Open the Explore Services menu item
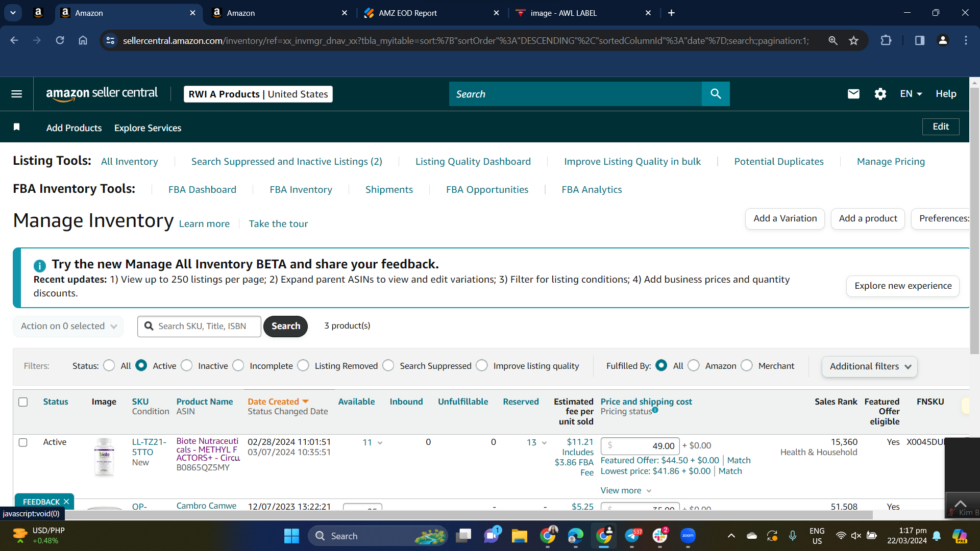This screenshot has width=980, height=551. pyautogui.click(x=148, y=128)
